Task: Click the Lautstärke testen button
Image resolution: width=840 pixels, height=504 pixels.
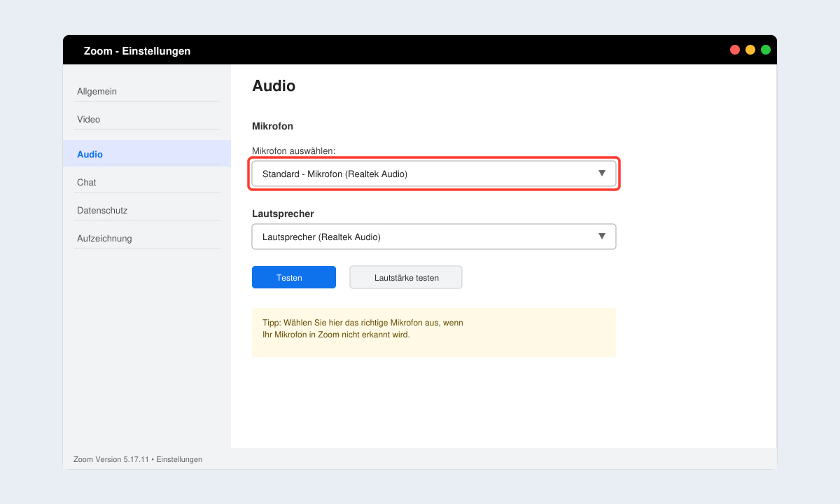Action: click(406, 277)
